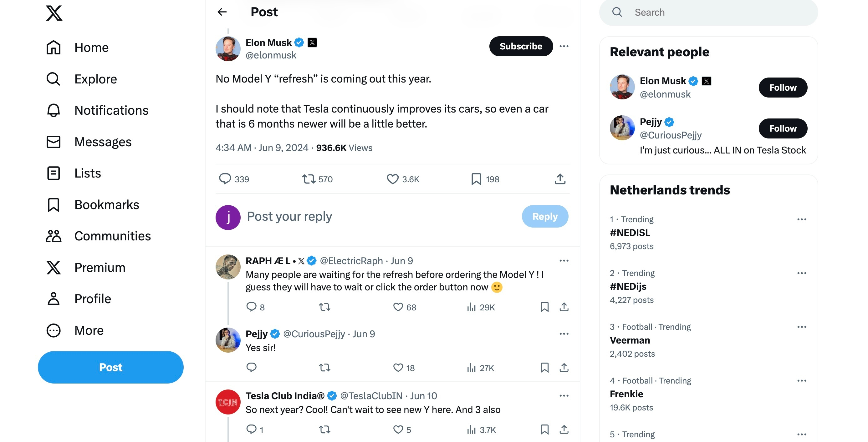The width and height of the screenshot is (868, 442).
Task: Bookmark the Tesla Club India reply
Action: [x=544, y=429]
